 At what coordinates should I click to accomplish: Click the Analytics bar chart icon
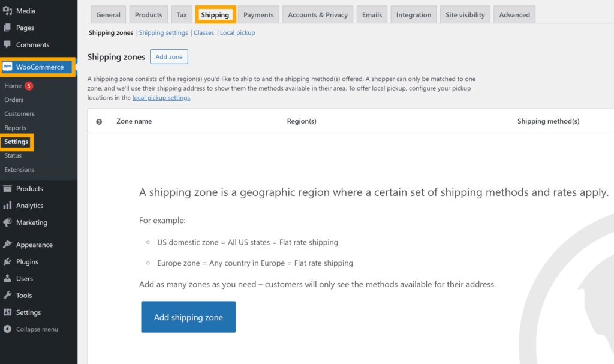point(7,205)
